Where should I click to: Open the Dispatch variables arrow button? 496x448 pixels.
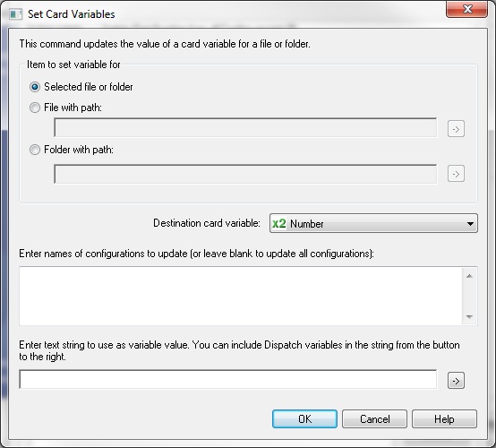pyautogui.click(x=456, y=380)
